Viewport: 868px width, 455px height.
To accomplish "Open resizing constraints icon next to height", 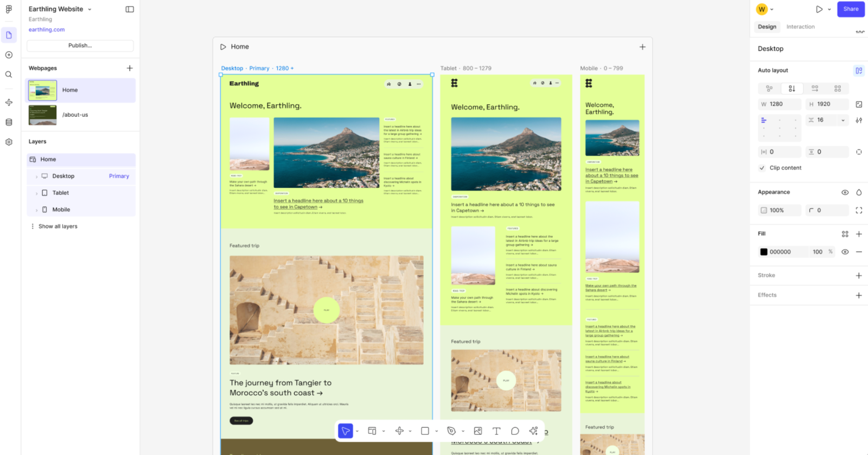I will [x=859, y=104].
